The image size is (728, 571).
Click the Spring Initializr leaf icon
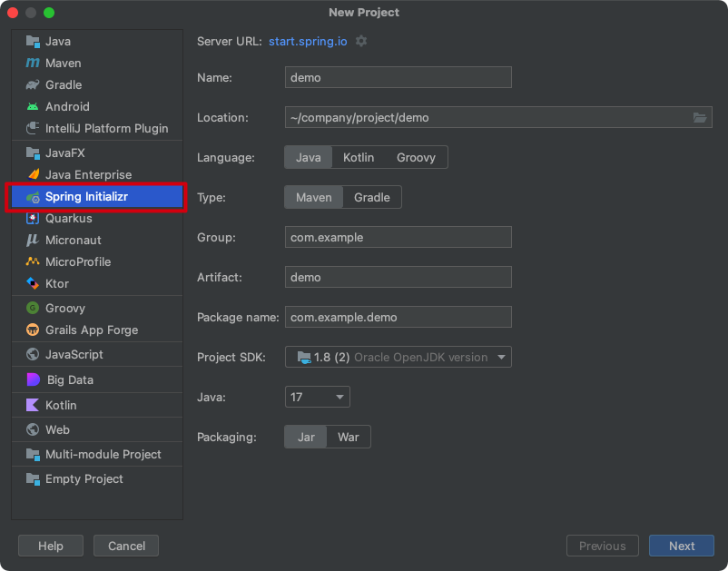(x=33, y=197)
